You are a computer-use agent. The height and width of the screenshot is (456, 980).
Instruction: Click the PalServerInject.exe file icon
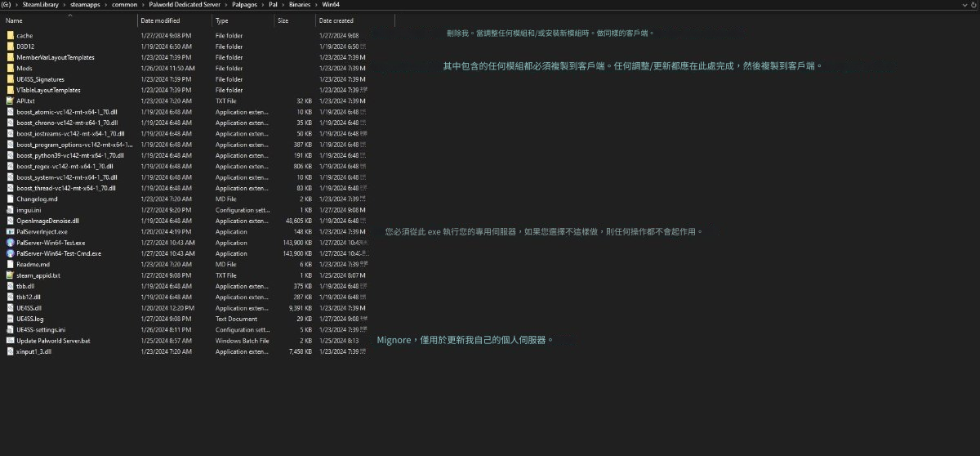coord(10,231)
